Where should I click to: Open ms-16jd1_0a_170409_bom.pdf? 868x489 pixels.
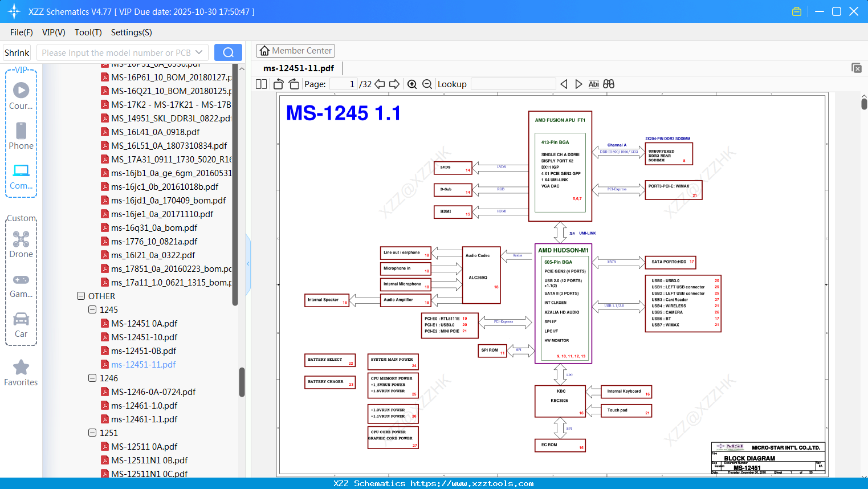click(x=163, y=201)
